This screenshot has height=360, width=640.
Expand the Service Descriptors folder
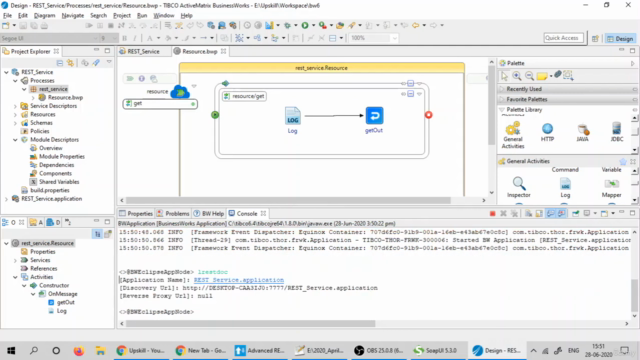[15, 106]
